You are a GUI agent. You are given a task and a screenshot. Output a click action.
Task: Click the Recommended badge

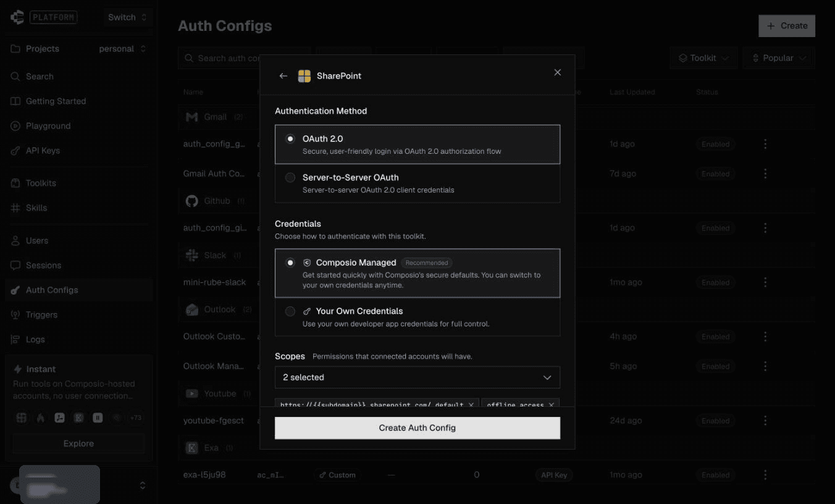point(427,262)
